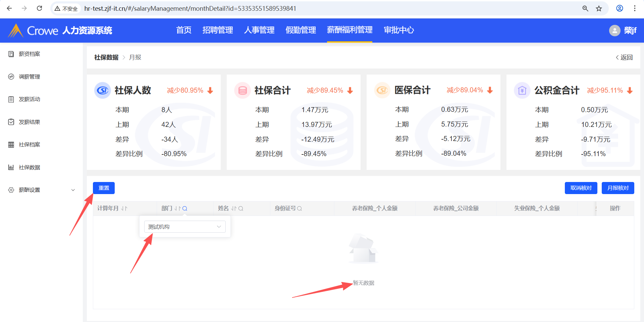644x322 pixels.
Task: Open the 测试机构 department dropdown
Action: [x=185, y=227]
